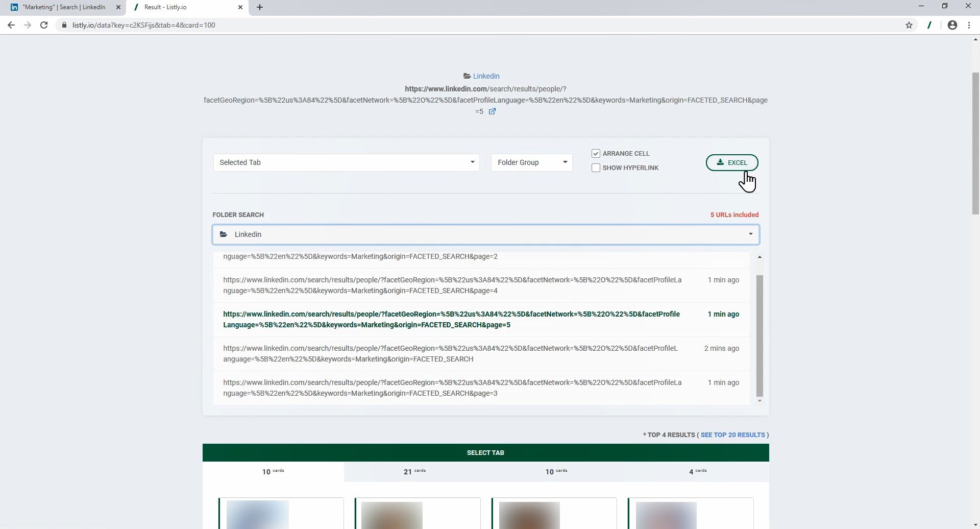
Task: Open the Folder Group dropdown
Action: 531,162
